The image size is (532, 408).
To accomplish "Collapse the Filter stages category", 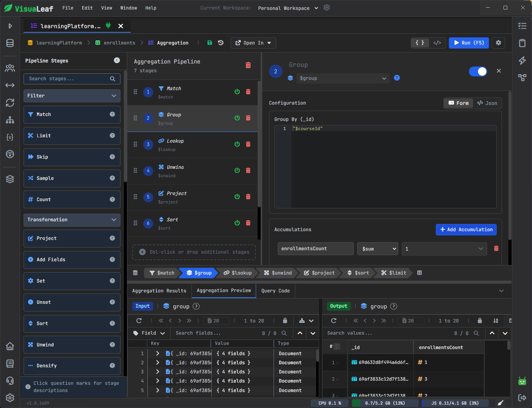I will [x=72, y=96].
